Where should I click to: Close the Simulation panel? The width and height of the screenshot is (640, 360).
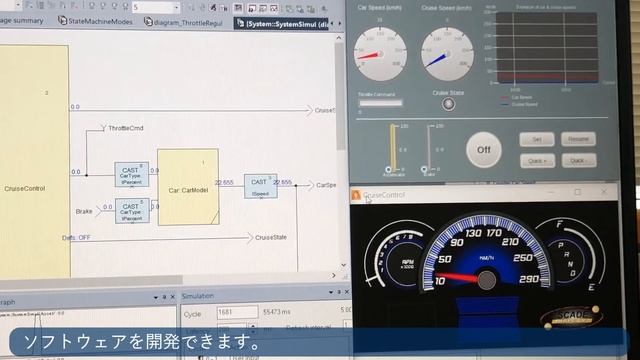(x=347, y=292)
